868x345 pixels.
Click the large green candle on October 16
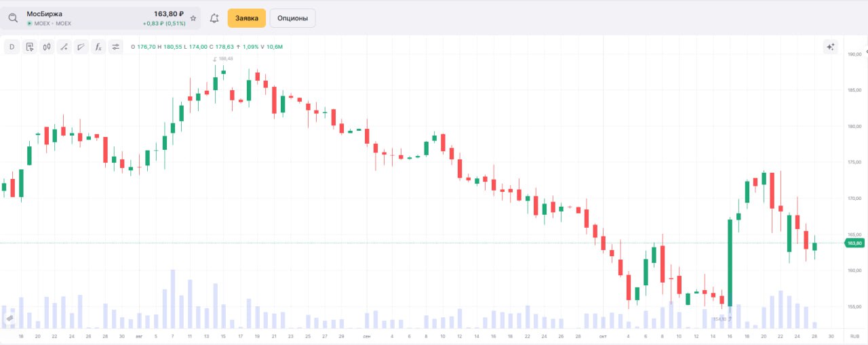click(730, 263)
